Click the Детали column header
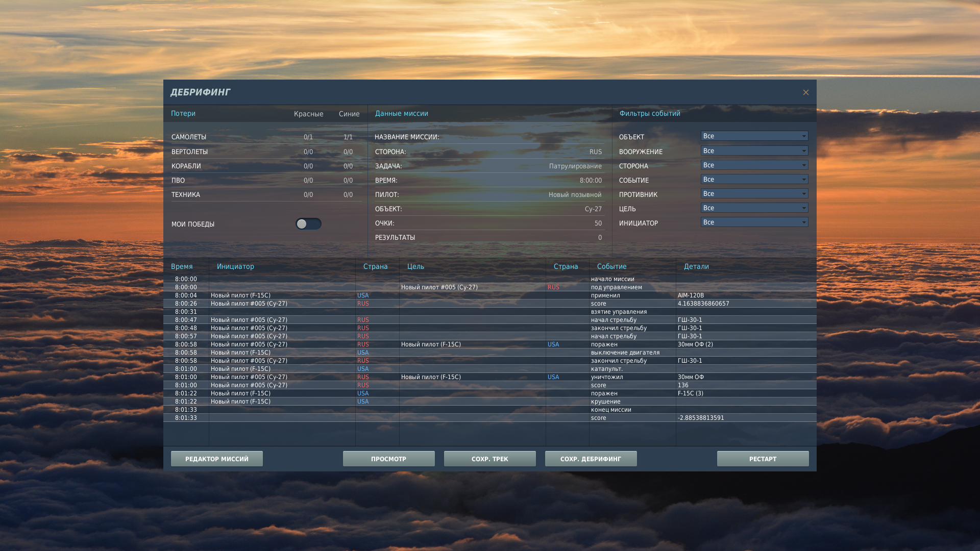The width and height of the screenshot is (980, 551). tap(696, 266)
